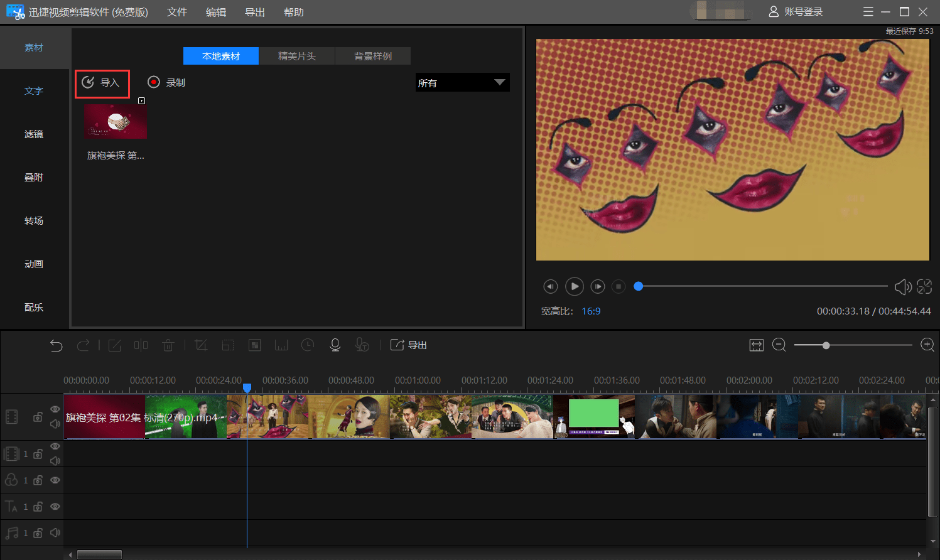
Task: Mute the main video track audio
Action: point(55,424)
